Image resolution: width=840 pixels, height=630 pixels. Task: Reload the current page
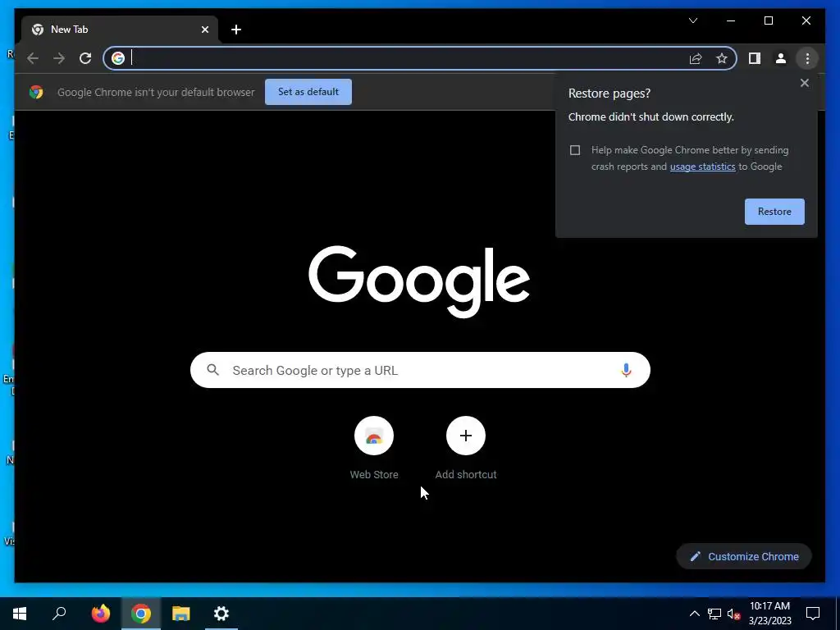(x=85, y=58)
